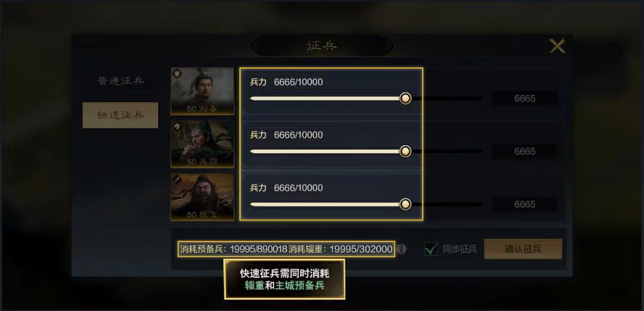This screenshot has width=644, height=311.
Task: Click 关羽's troop slider handle
Action: tap(405, 151)
